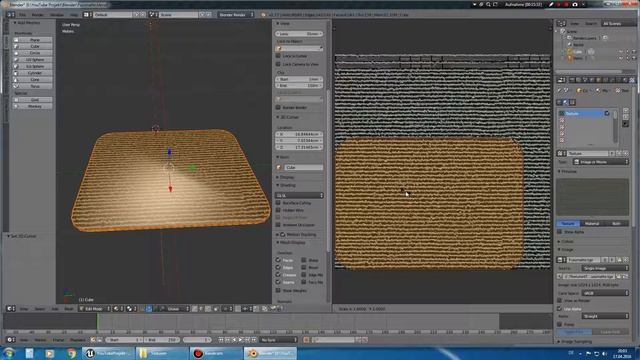Click the Info editor type icon
Image resolution: width=640 pixels, height=360 pixels.
pyautogui.click(x=11, y=15)
